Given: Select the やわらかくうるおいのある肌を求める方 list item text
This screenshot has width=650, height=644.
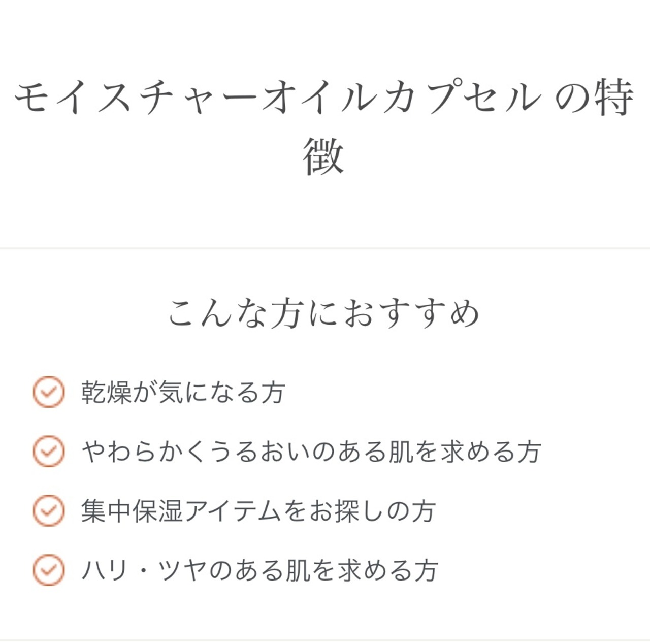Looking at the screenshot, I should (311, 452).
